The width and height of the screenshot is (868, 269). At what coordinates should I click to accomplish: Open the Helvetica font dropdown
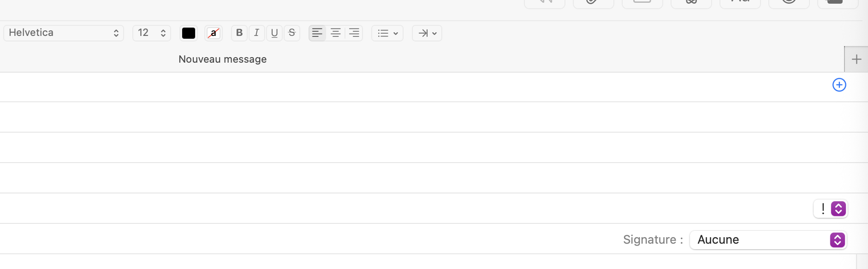(64, 33)
